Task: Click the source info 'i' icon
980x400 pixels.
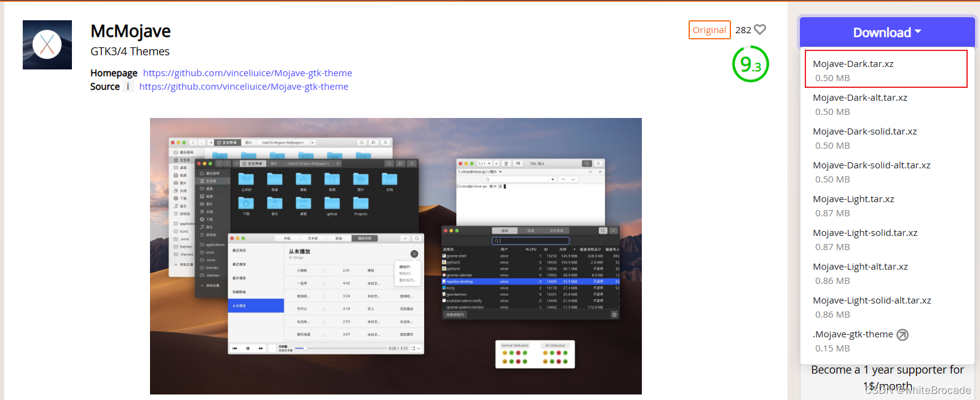Action: (x=128, y=87)
